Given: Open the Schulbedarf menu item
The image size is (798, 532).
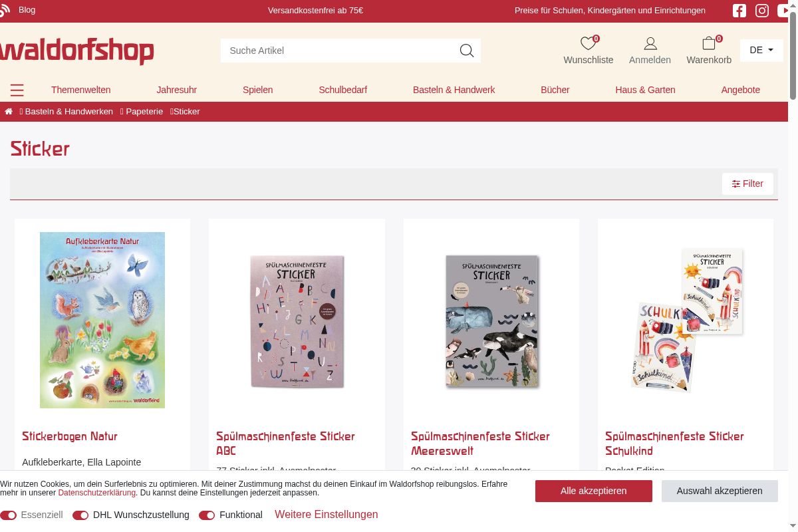Looking at the screenshot, I should tap(342, 90).
